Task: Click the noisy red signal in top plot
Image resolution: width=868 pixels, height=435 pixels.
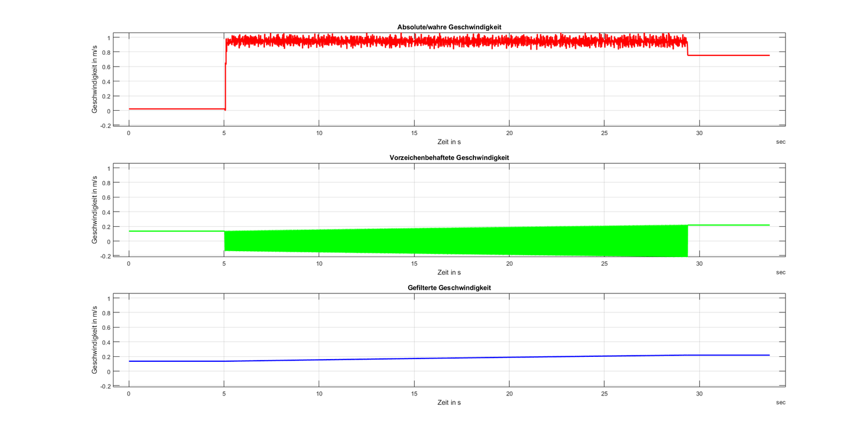Action: pyautogui.click(x=456, y=41)
